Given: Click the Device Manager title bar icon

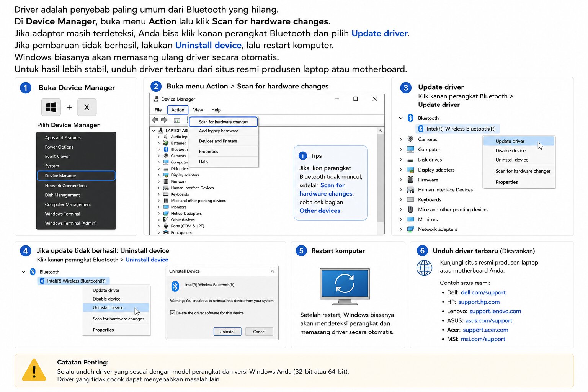Looking at the screenshot, I should point(156,99).
